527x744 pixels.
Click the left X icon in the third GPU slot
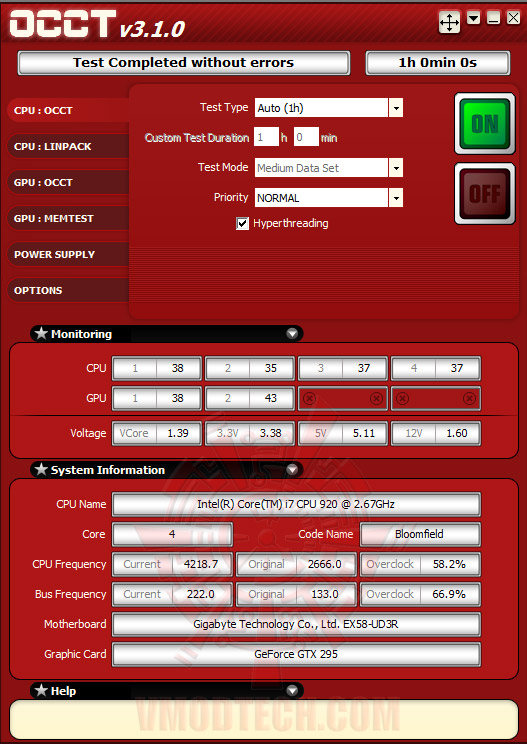309,398
